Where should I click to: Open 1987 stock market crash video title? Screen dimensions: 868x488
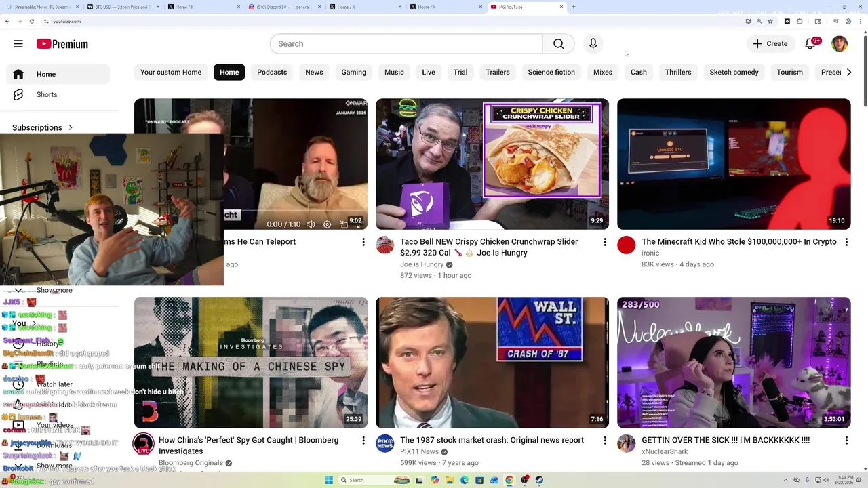coord(492,441)
